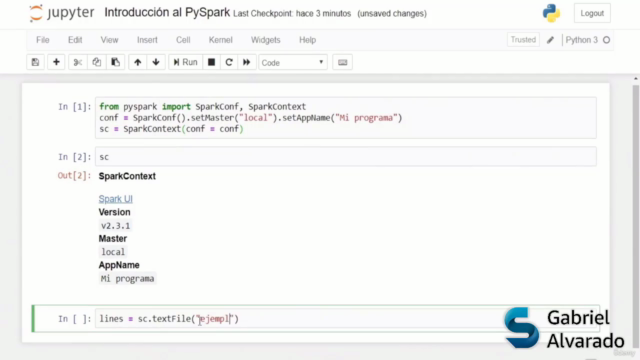The width and height of the screenshot is (640, 360).
Task: Move selected cell up with the up arrow
Action: [138, 62]
